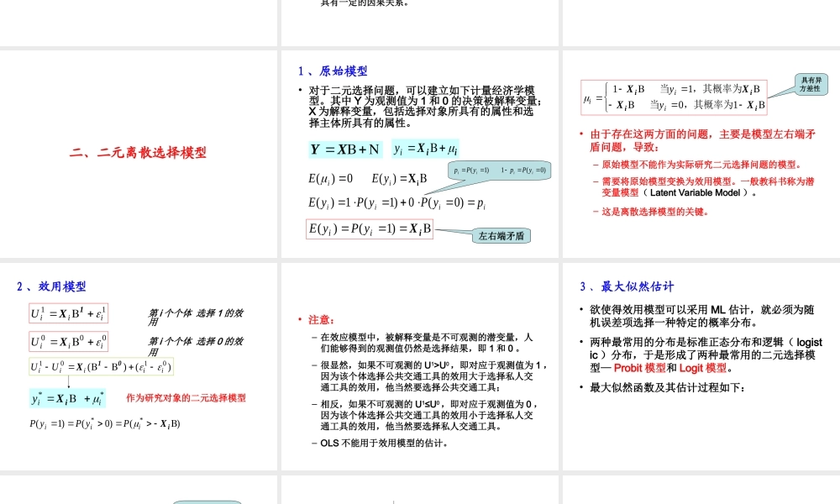Screen dimensions: 840x504
Task: Click the highlighted yi*=XiB+μi* formula
Action: tap(67, 397)
